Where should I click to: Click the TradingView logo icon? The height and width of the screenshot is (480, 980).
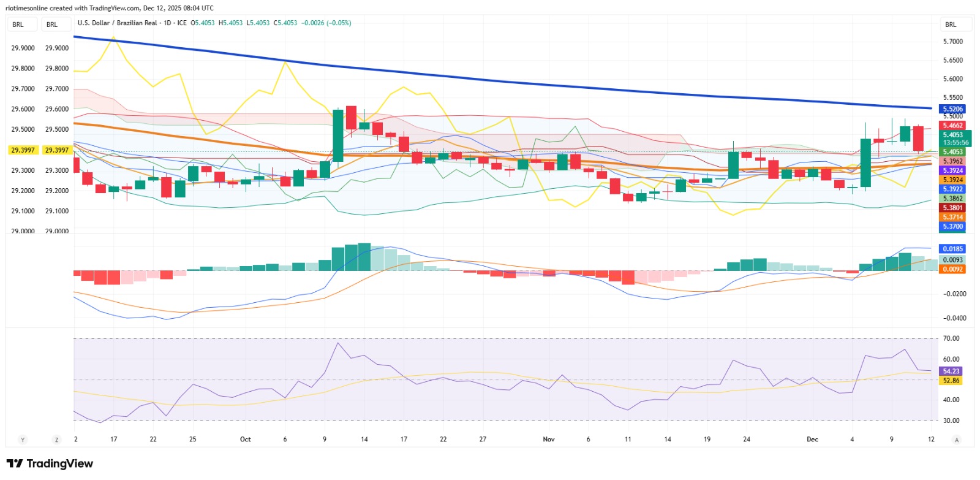tap(15, 463)
